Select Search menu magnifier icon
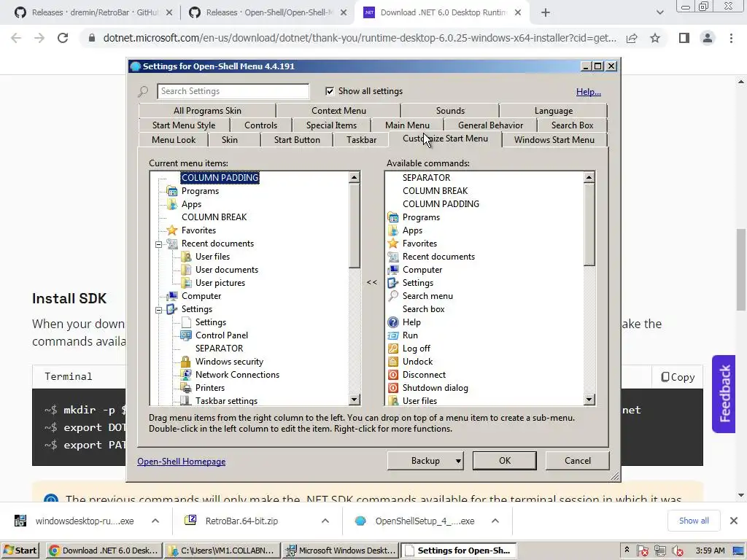The width and height of the screenshot is (747, 560). (x=393, y=296)
